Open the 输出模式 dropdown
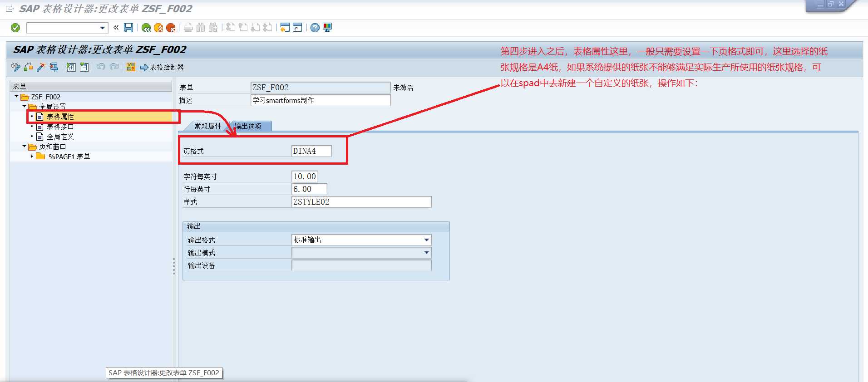The height and width of the screenshot is (382, 868). pos(426,253)
